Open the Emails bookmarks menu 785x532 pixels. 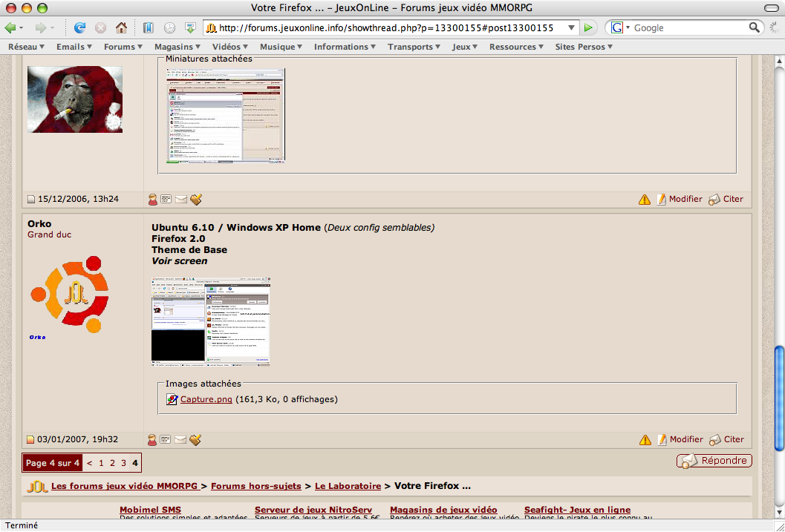pyautogui.click(x=74, y=47)
